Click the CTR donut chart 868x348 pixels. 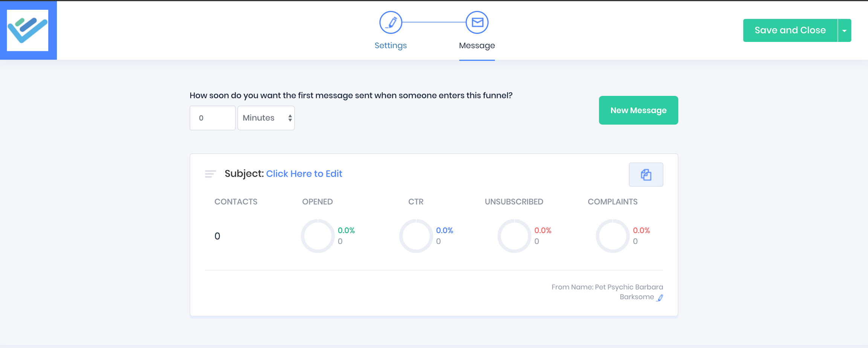416,236
